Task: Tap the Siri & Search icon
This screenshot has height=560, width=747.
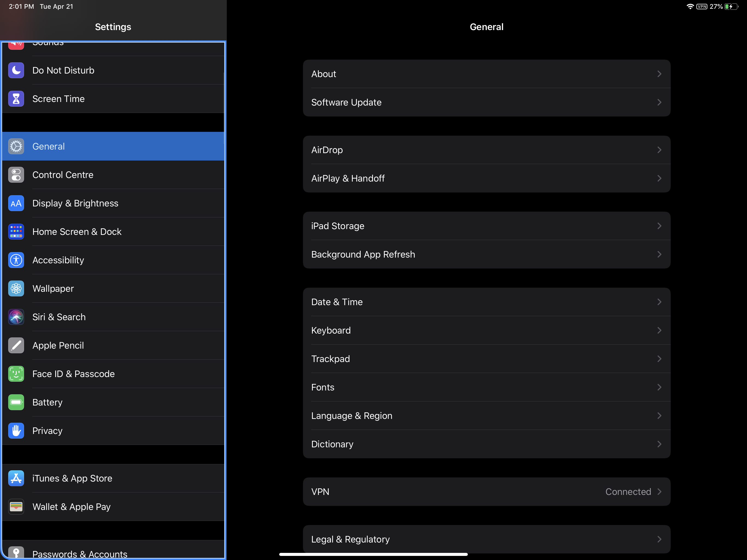Action: [x=16, y=317]
